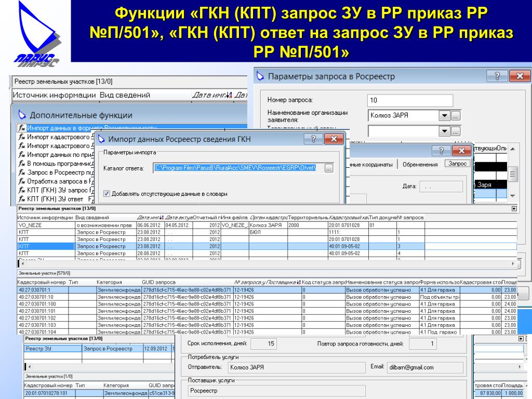This screenshot has width=532, height=399.
Task: Click panel restore icon of Реестр земельных участков
Action: tap(514, 209)
